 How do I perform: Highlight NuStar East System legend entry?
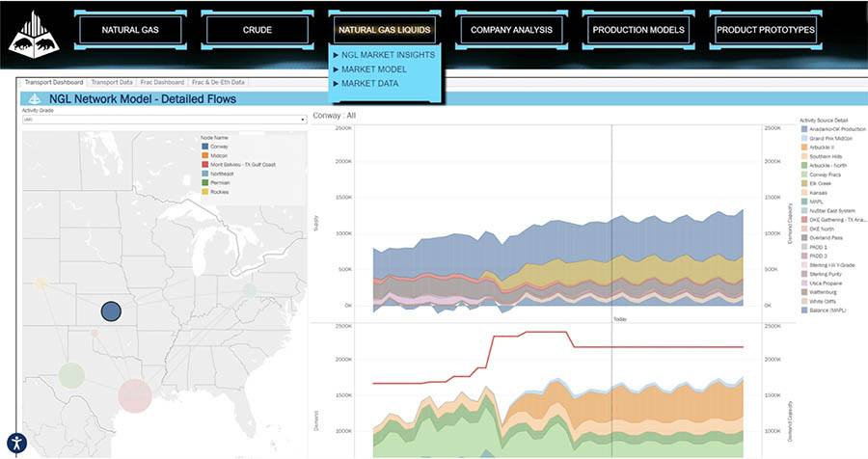click(828, 211)
